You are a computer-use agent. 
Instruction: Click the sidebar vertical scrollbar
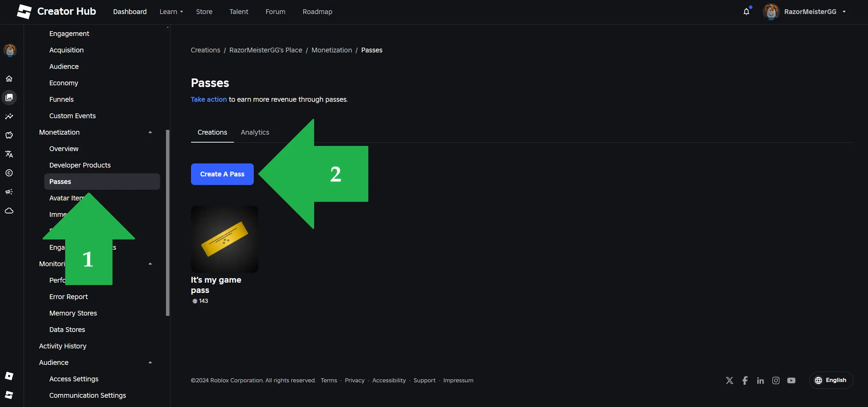[x=168, y=223]
